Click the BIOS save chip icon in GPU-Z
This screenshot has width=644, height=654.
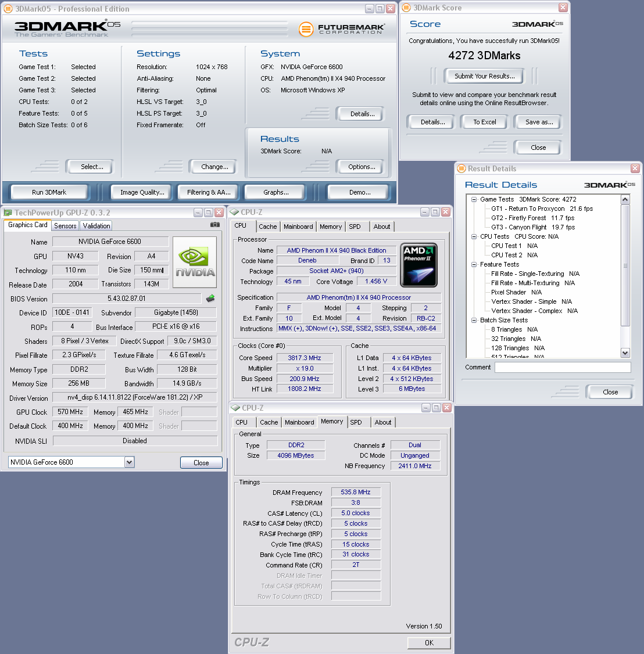point(210,298)
